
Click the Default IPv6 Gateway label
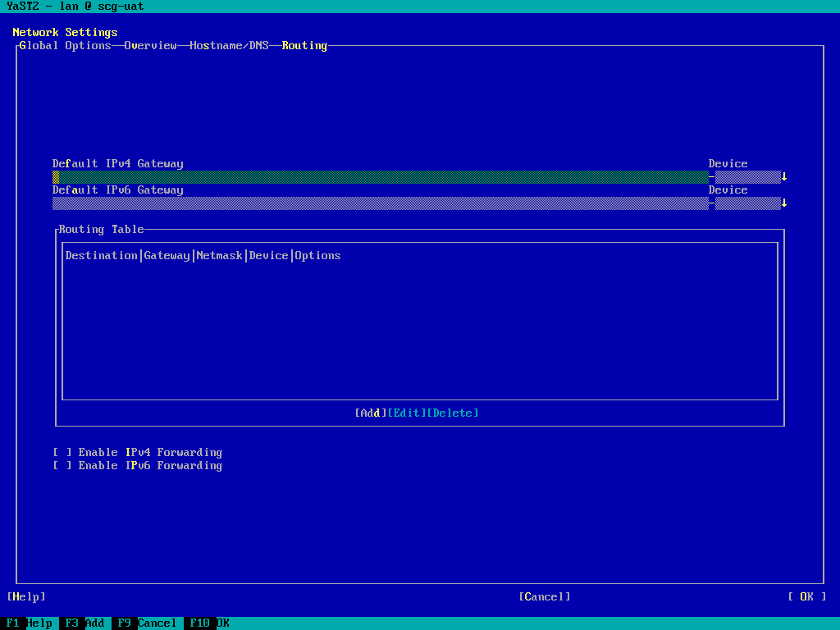(118, 190)
